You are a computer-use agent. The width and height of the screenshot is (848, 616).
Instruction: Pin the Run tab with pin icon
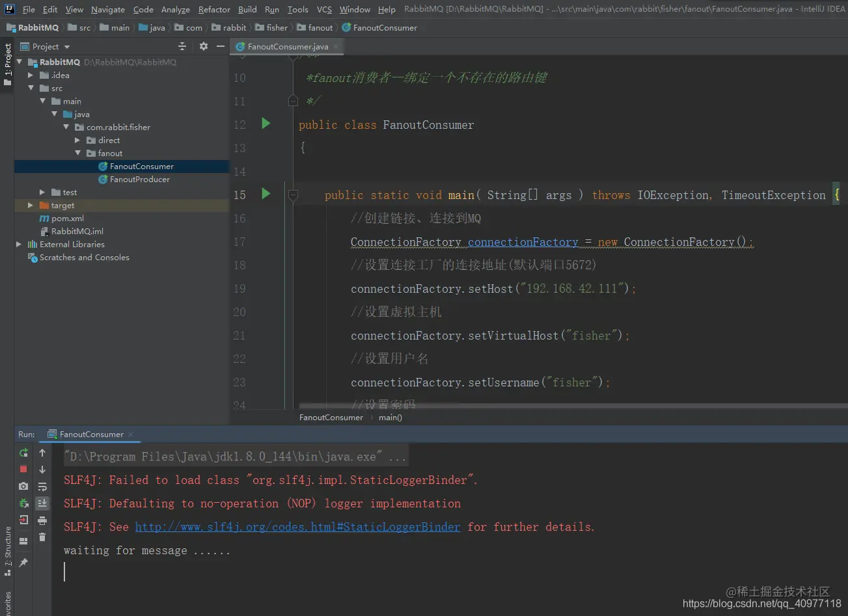click(x=23, y=562)
